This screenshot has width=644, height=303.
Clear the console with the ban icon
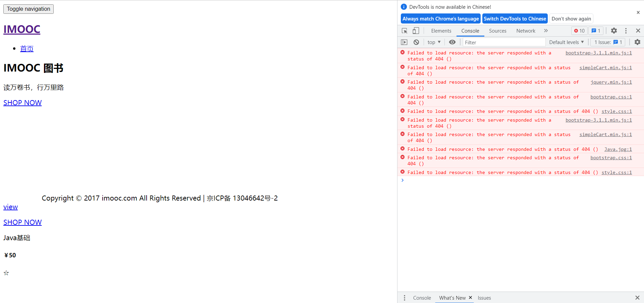[416, 42]
